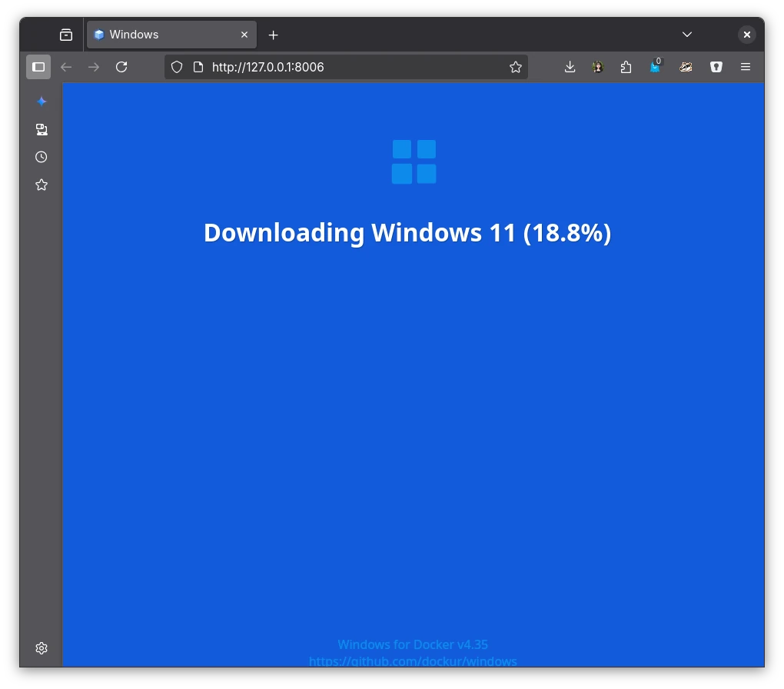The height and width of the screenshot is (689, 784).
Task: Show bookmarks in the sidebar
Action: (42, 185)
